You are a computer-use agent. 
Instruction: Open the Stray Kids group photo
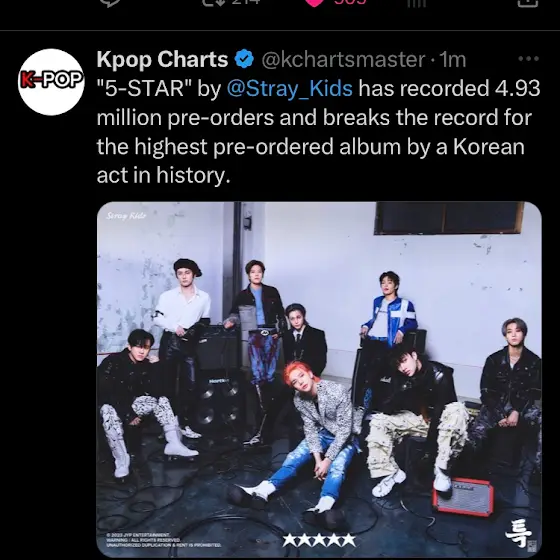319,379
